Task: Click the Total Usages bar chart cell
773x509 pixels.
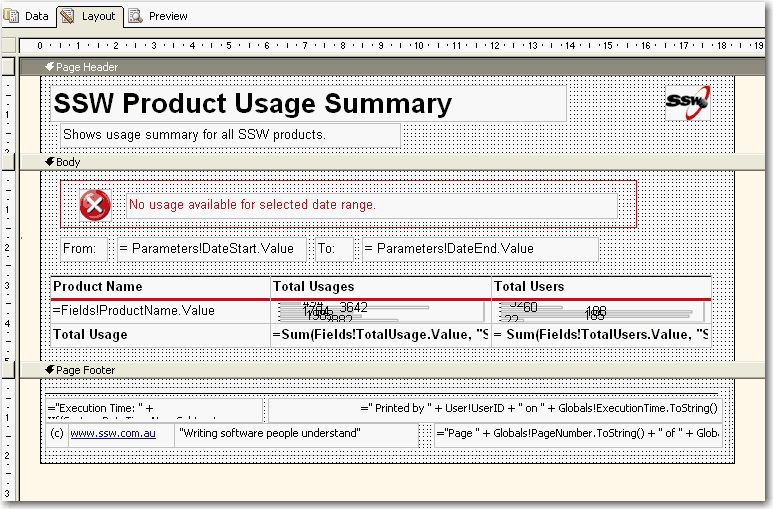Action: [380, 311]
